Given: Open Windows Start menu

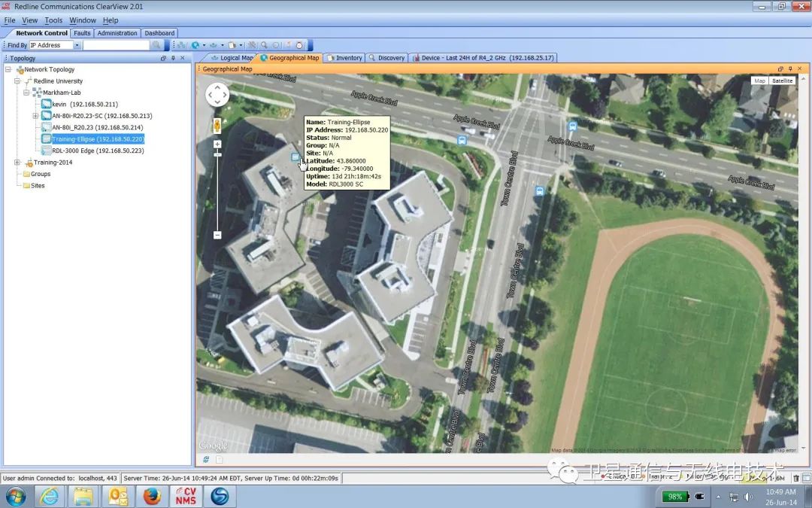Looking at the screenshot, I should tap(16, 496).
